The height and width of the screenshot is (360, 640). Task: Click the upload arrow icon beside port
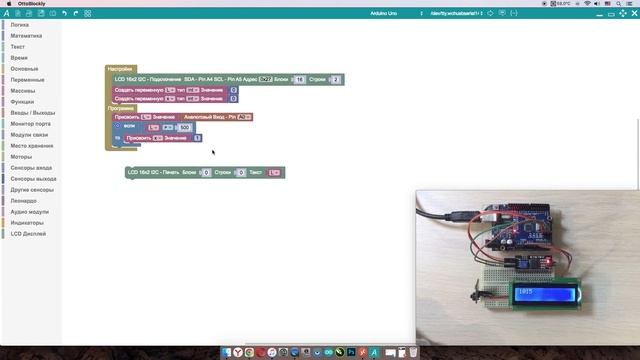[490, 13]
